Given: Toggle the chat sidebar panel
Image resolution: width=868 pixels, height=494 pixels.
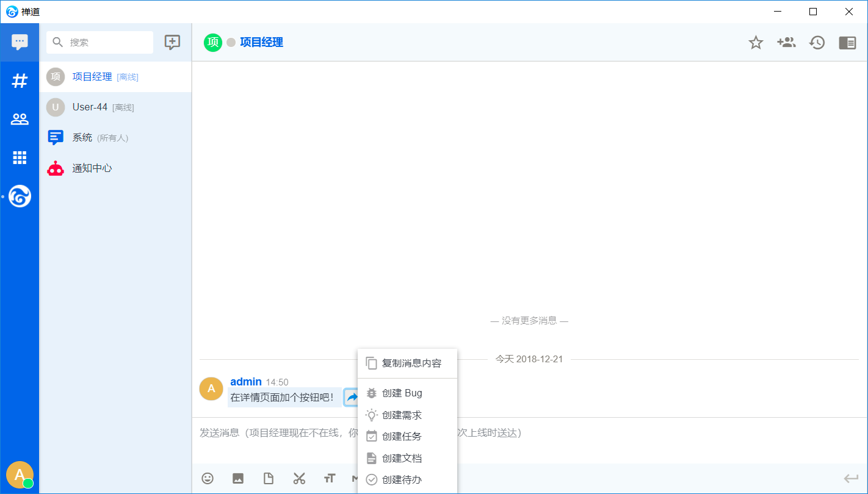Looking at the screenshot, I should coord(847,42).
